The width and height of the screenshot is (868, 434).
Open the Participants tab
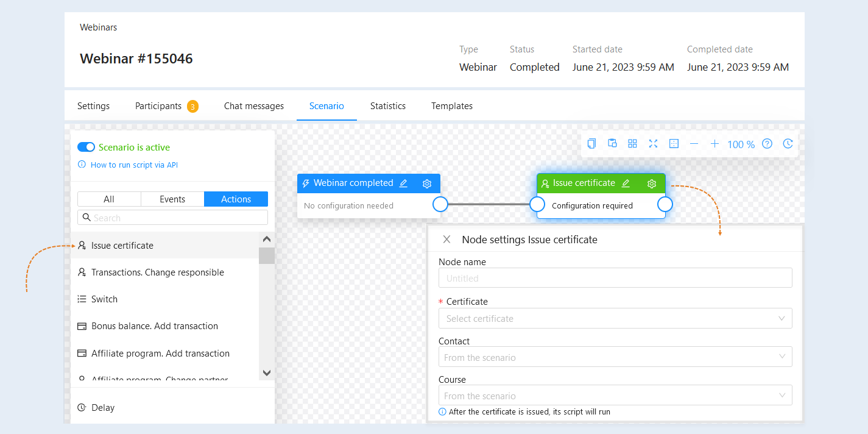[158, 106]
